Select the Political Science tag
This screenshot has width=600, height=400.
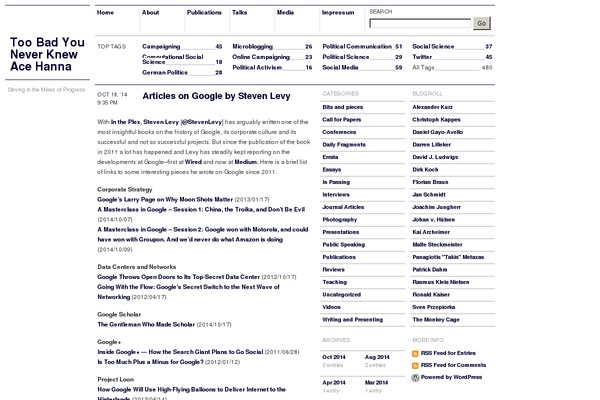click(x=346, y=57)
